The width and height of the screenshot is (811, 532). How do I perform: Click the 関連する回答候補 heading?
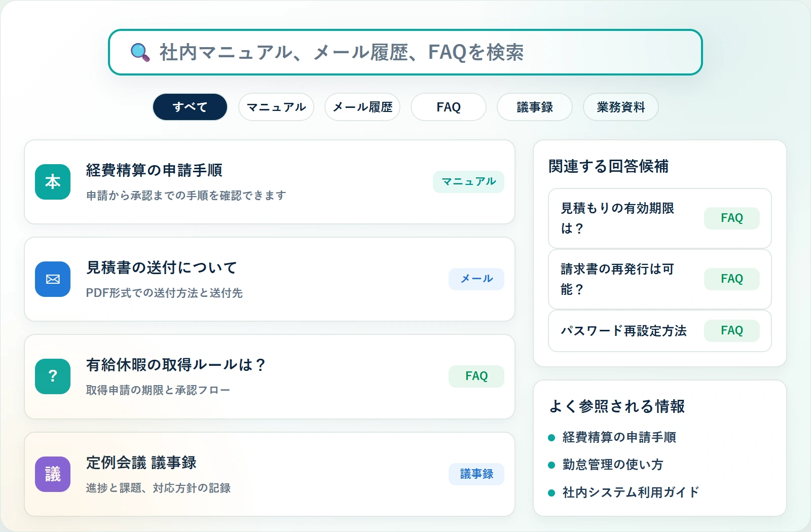coord(608,166)
